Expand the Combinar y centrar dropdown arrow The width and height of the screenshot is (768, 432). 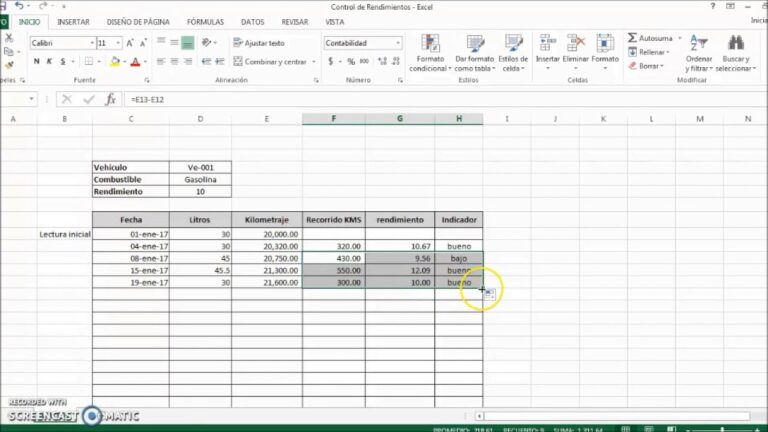coord(311,62)
